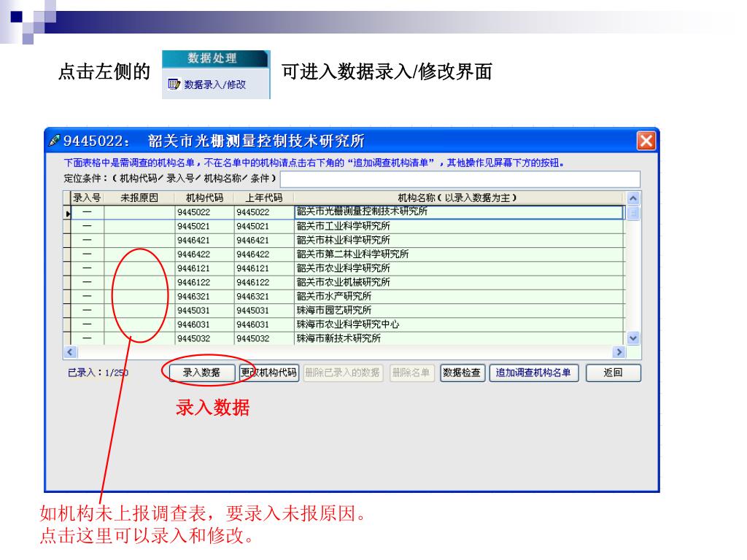Click 未报原因 cell for 9445021 row
Viewport: 747px width, 560px height.
tap(139, 226)
